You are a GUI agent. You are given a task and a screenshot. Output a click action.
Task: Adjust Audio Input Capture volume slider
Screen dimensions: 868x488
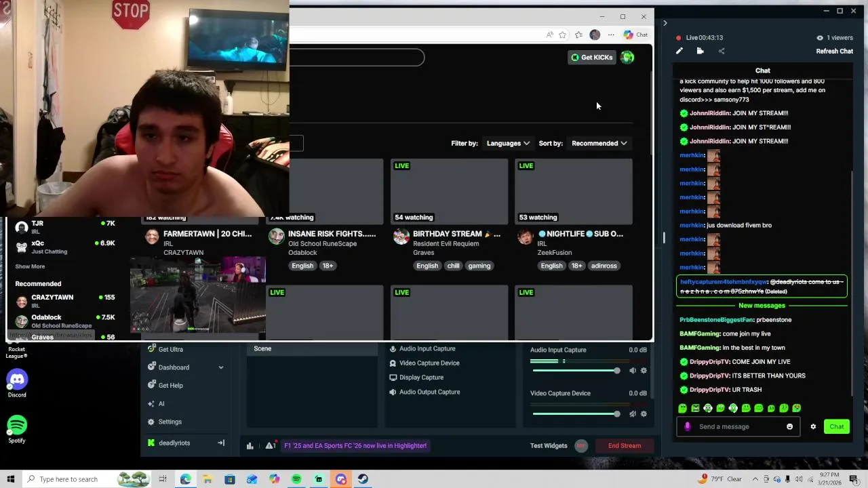pos(576,371)
